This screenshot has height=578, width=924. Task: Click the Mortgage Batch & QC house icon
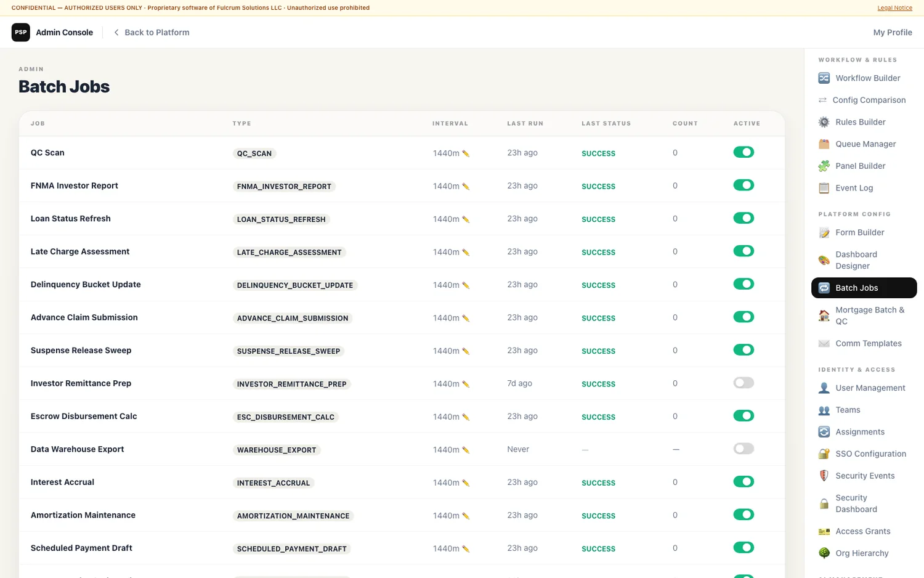click(824, 315)
